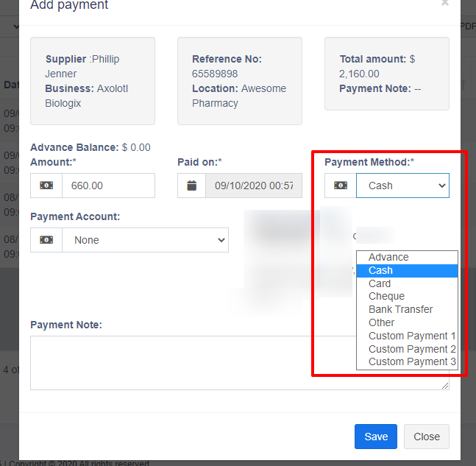Expand the Payment Account dropdown showing None

[145, 240]
